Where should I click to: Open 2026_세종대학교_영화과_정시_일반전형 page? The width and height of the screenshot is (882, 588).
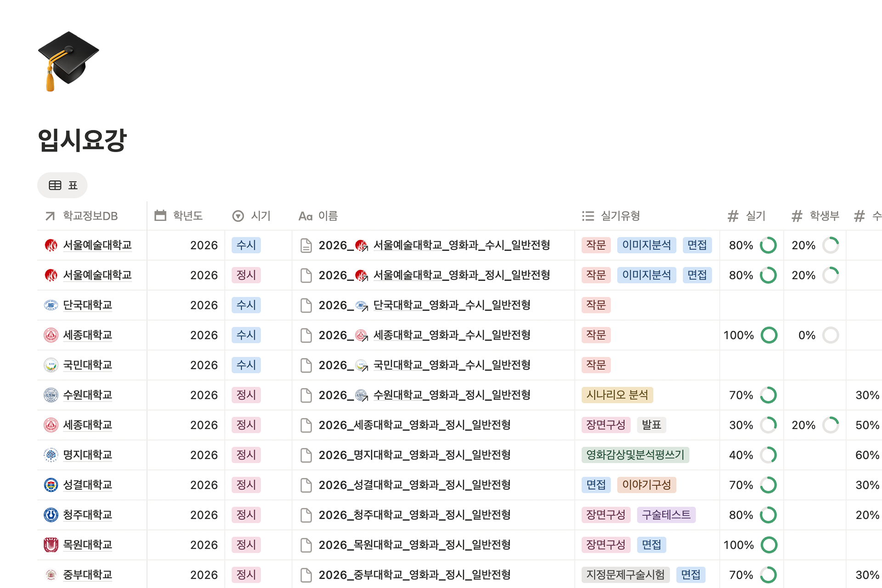(415, 425)
